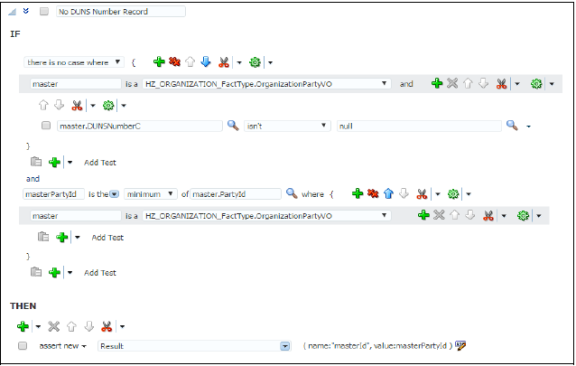
Task: Open 'there is no case where' dropdown
Action: (74, 62)
